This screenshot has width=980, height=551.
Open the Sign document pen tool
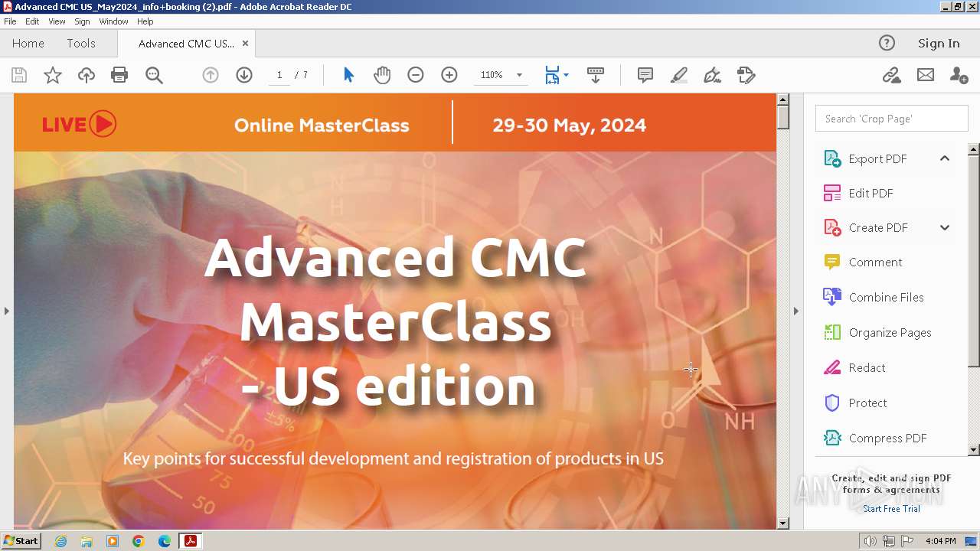[712, 75]
